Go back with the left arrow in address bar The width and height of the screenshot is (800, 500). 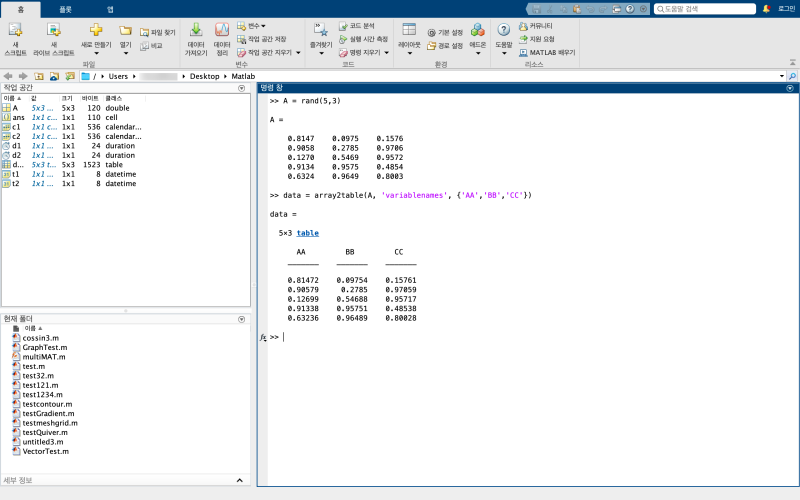(x=8, y=76)
